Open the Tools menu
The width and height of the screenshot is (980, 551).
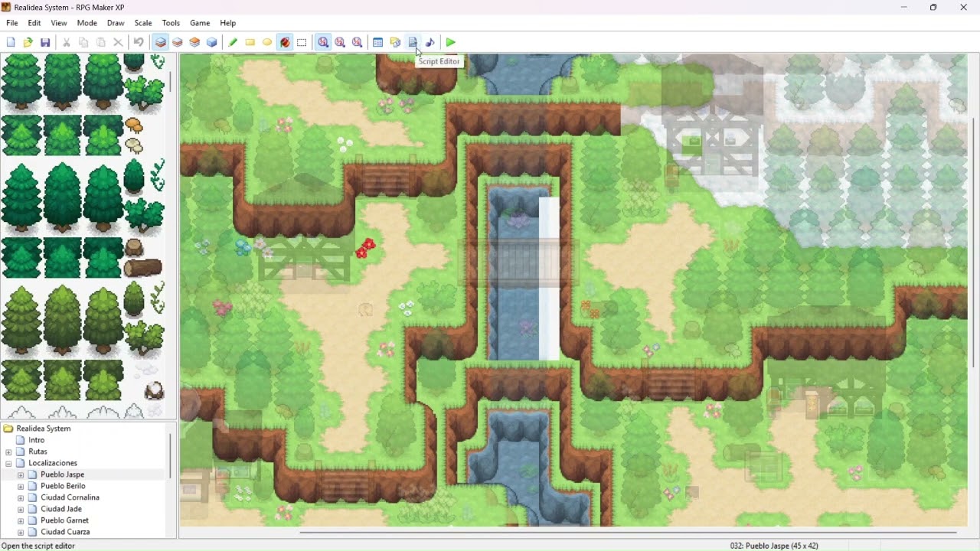pyautogui.click(x=171, y=23)
